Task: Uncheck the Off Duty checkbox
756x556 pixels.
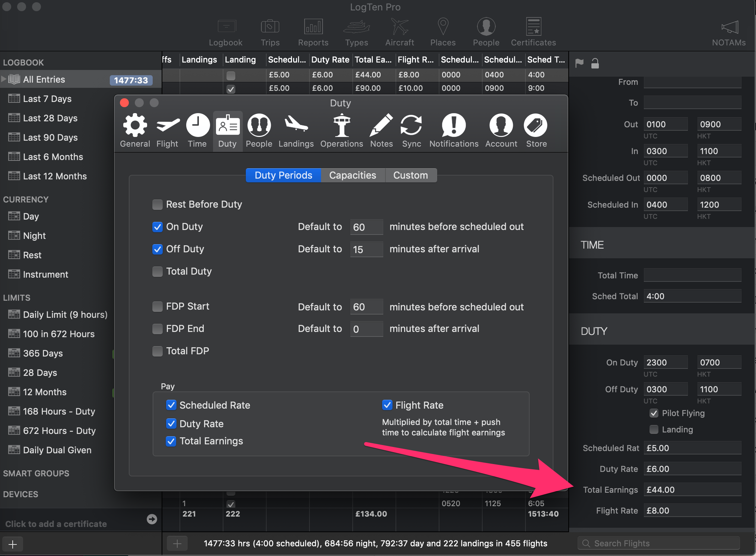Action: 158,249
